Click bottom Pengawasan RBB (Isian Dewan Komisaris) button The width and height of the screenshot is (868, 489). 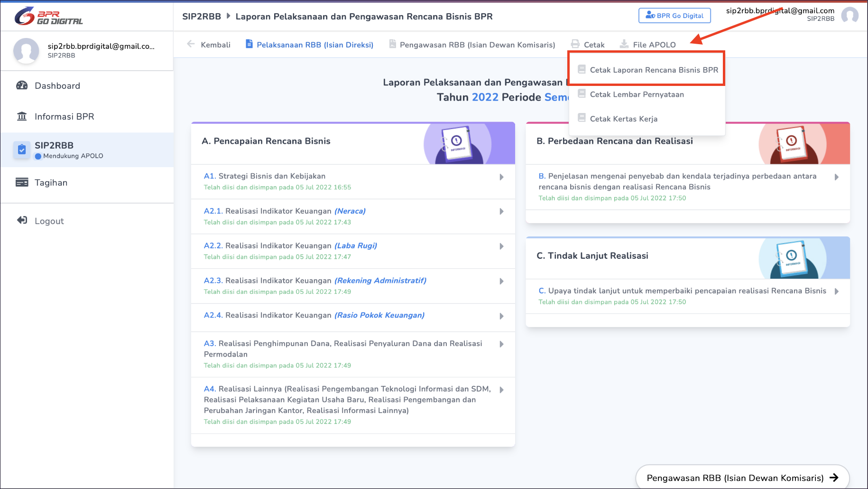[742, 478]
